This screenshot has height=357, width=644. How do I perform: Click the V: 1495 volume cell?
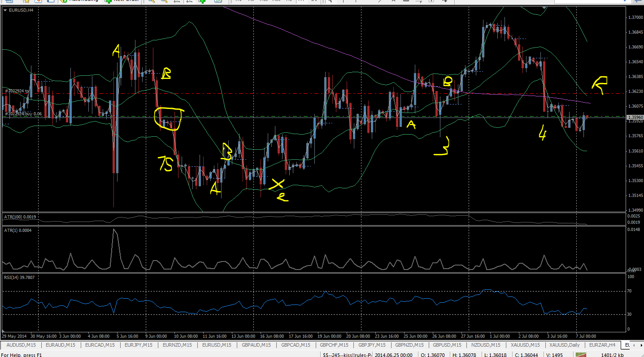pyautogui.click(x=555, y=355)
